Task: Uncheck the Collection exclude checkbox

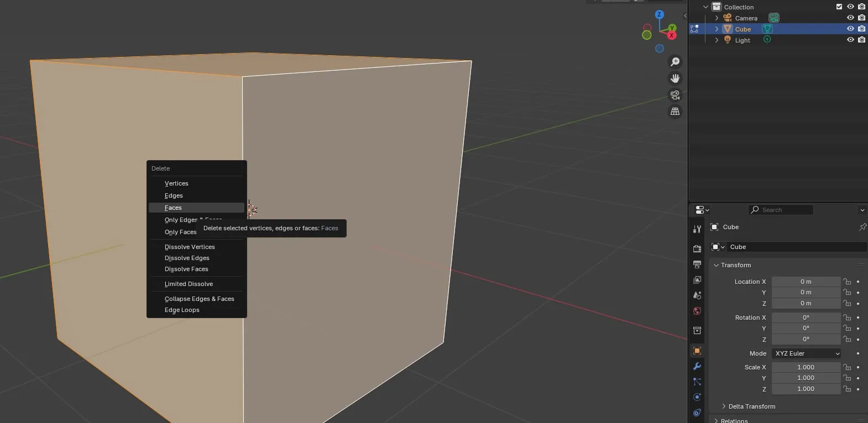Action: [x=839, y=7]
